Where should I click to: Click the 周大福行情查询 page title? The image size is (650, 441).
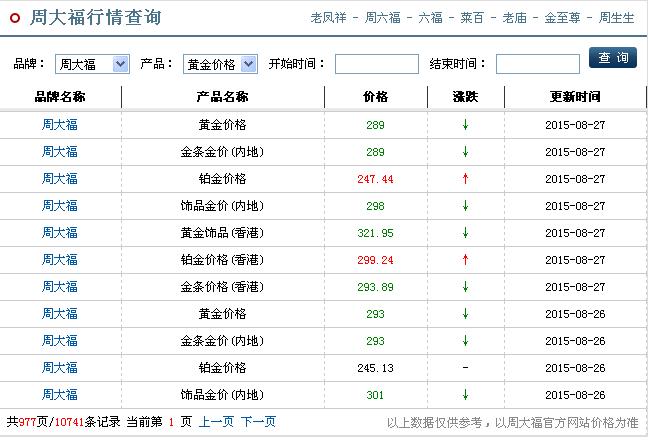(x=95, y=17)
